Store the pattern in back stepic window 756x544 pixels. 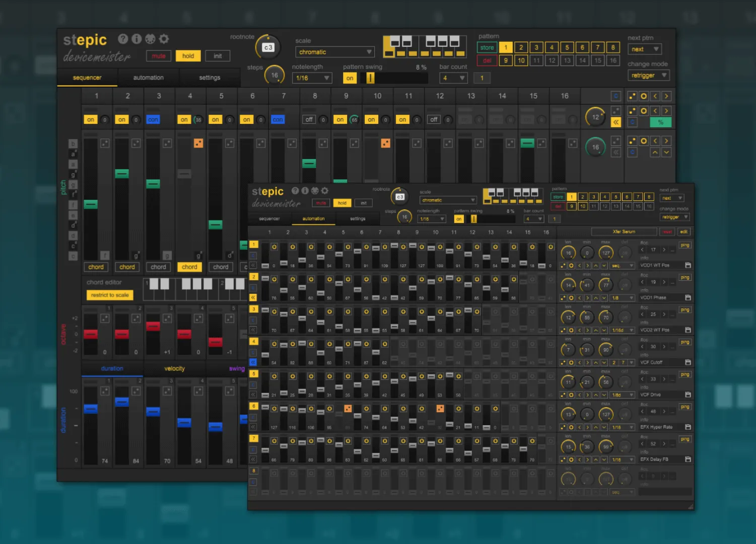(487, 48)
